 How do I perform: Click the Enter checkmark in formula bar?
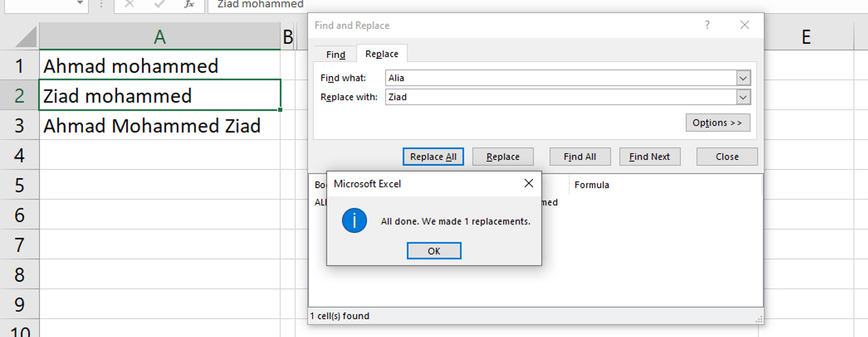pos(159,4)
